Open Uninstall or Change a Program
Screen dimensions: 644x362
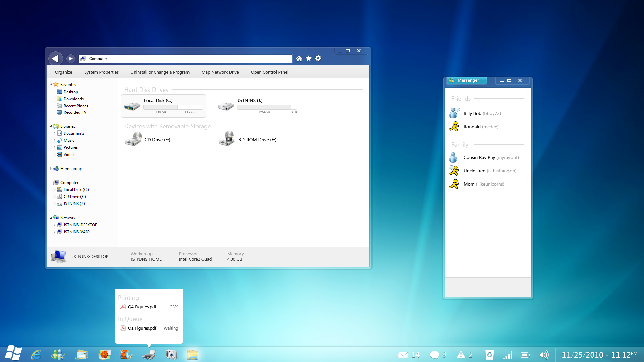click(160, 72)
